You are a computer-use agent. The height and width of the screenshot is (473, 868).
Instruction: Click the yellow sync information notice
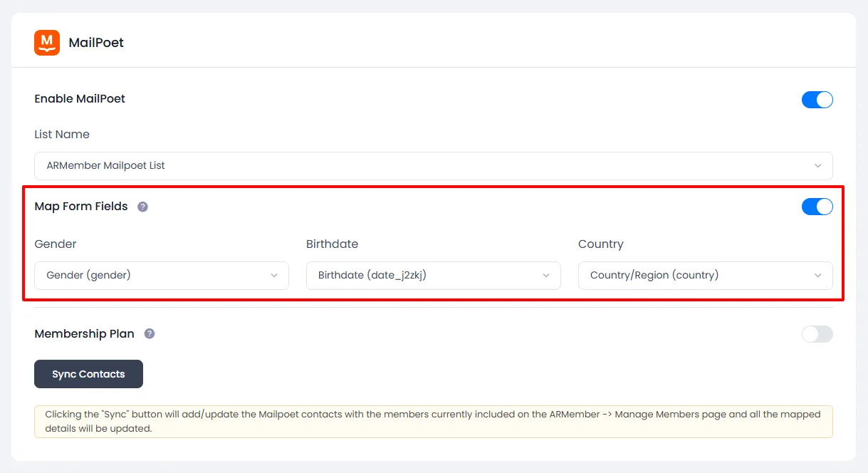[x=433, y=422]
